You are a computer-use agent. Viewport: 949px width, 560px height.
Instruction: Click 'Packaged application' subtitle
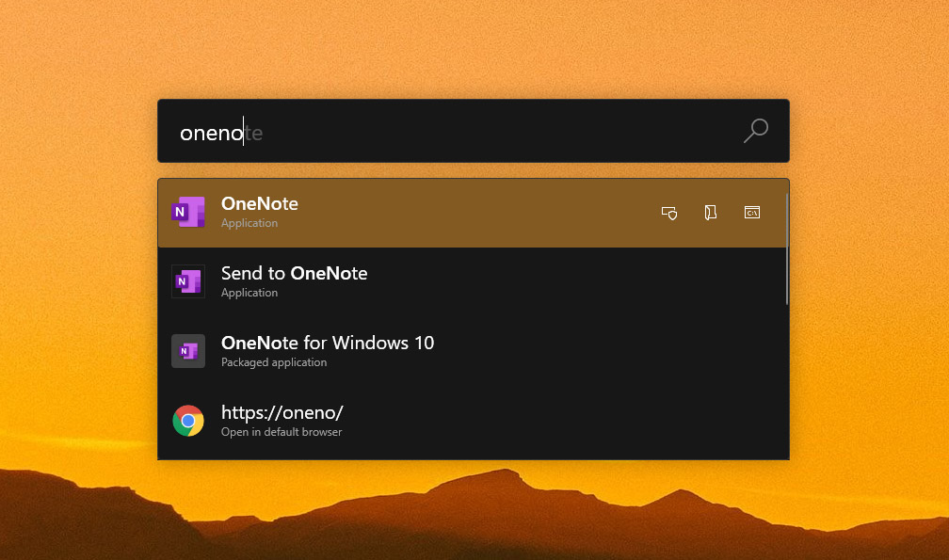(274, 362)
